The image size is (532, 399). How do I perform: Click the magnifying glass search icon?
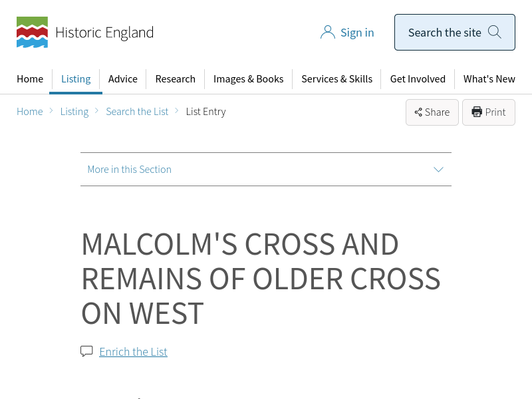(x=495, y=32)
